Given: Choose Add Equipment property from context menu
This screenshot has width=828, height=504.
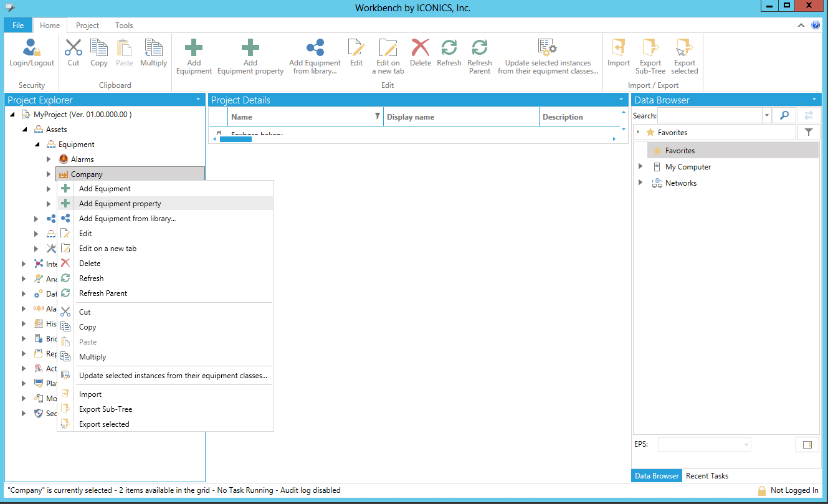Looking at the screenshot, I should click(120, 204).
